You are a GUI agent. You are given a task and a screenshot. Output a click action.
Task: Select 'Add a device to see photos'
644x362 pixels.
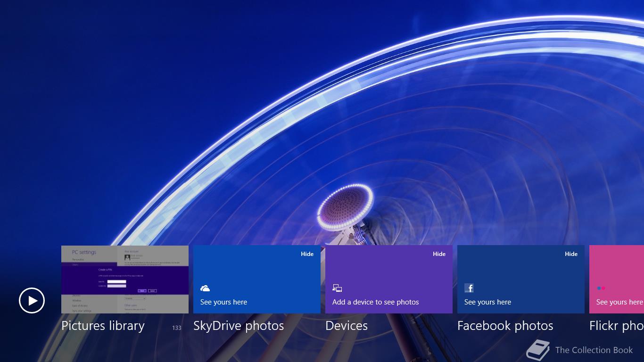pos(376,302)
